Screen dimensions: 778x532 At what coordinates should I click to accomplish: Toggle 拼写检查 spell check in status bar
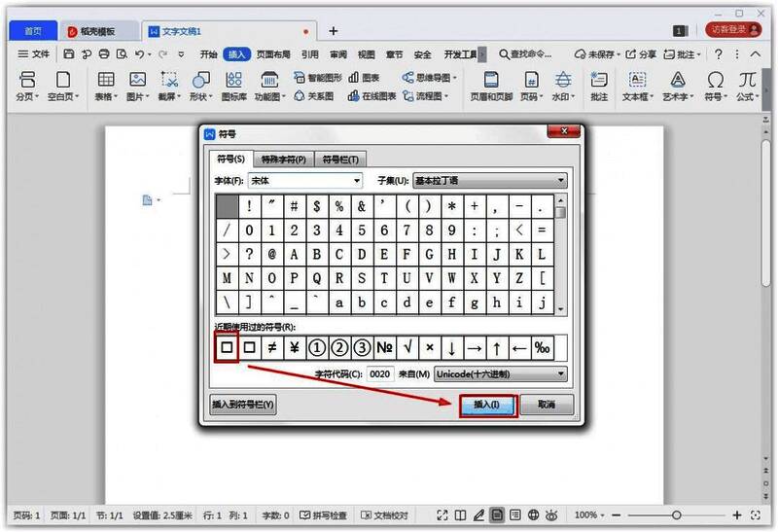[326, 514]
